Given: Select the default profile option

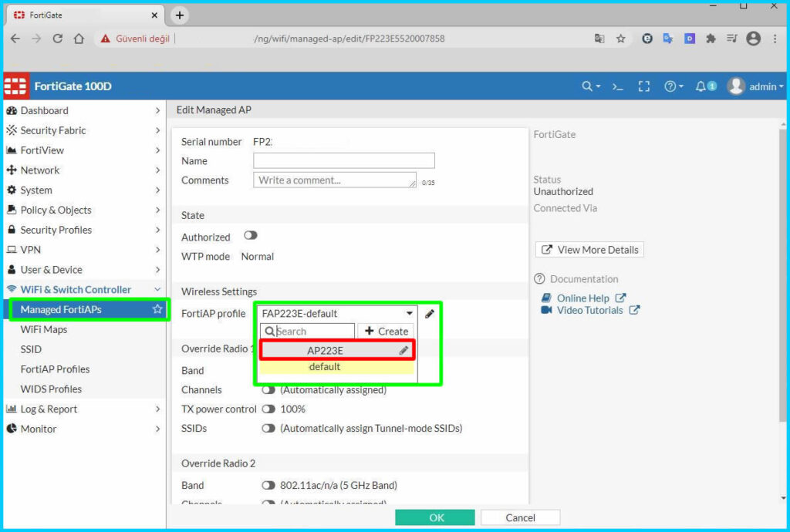Looking at the screenshot, I should pos(337,367).
